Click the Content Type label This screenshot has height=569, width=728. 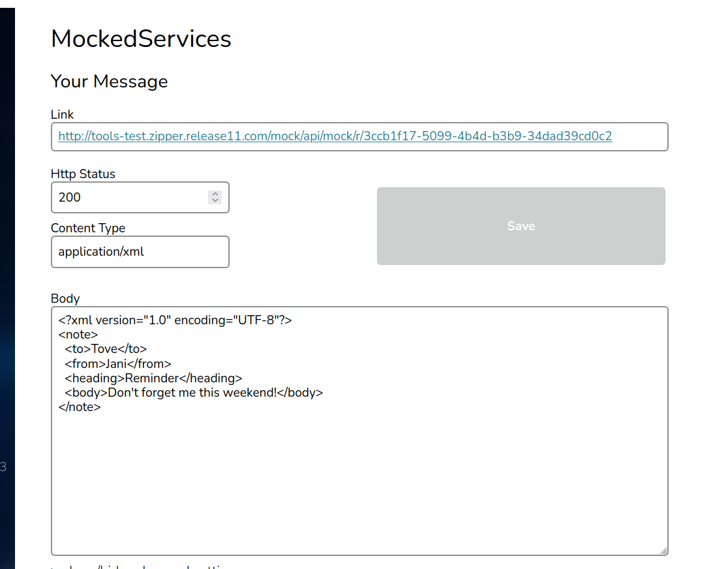click(88, 228)
